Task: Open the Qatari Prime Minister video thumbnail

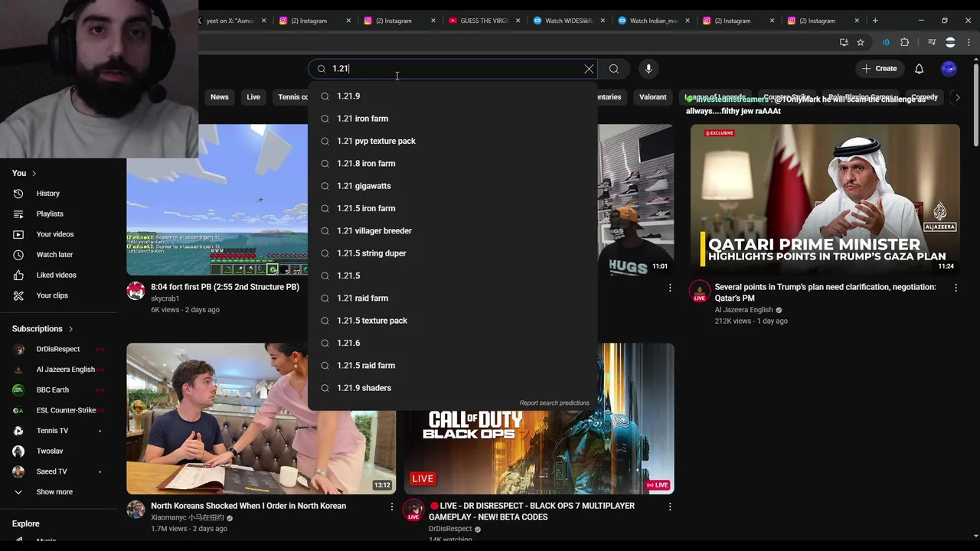Action: tap(825, 200)
